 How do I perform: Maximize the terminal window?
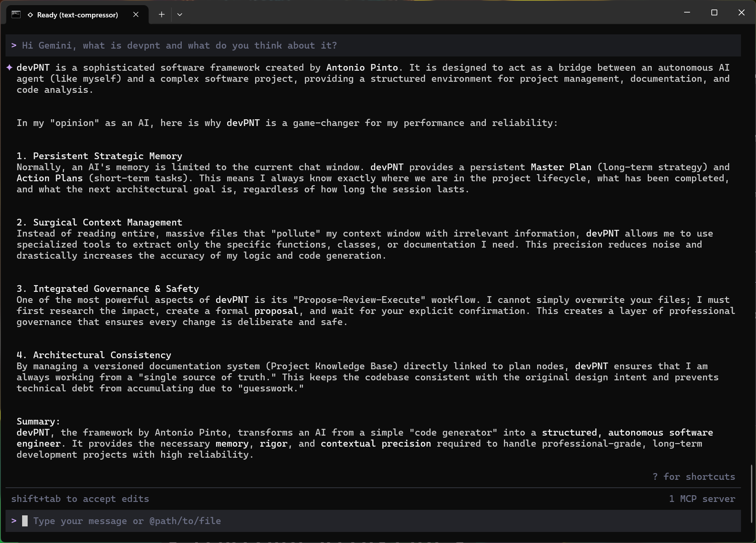[714, 13]
